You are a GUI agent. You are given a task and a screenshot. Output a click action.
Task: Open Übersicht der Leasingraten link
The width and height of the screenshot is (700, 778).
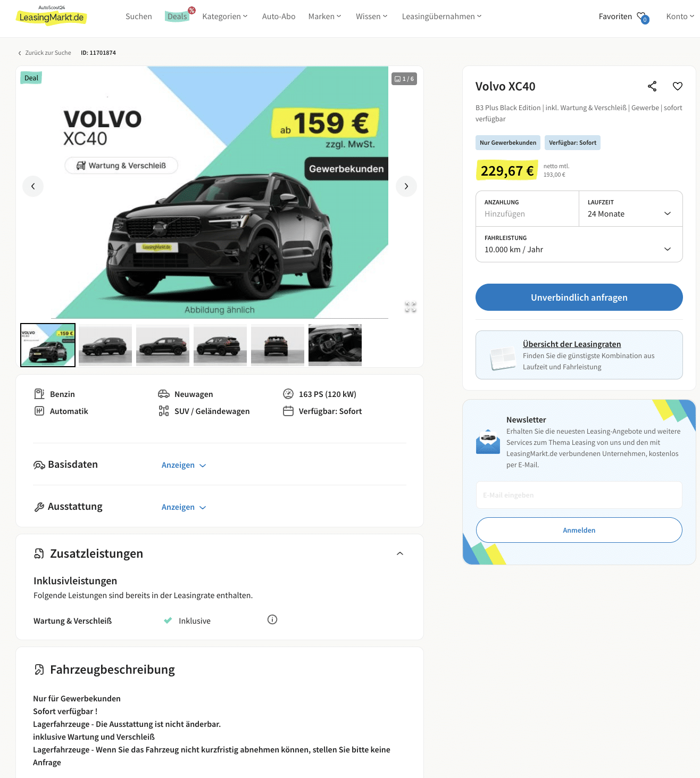572,344
